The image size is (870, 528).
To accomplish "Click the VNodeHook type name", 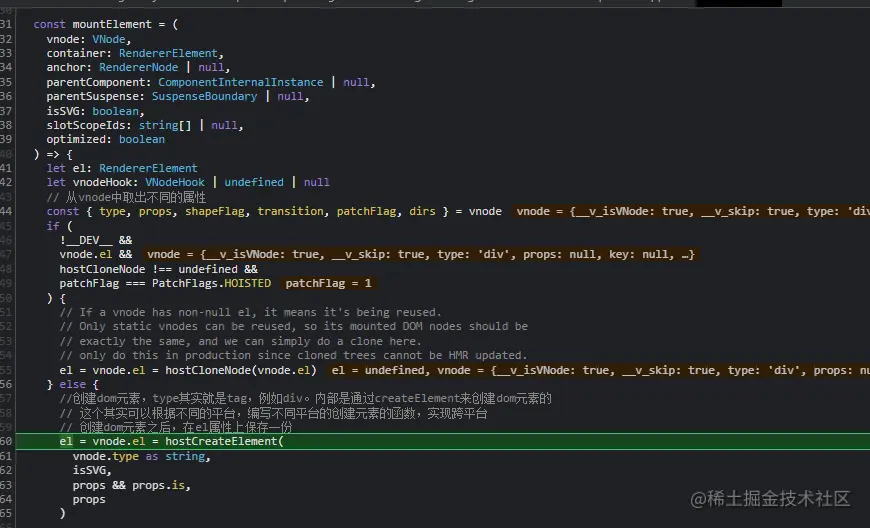I will tap(175, 182).
